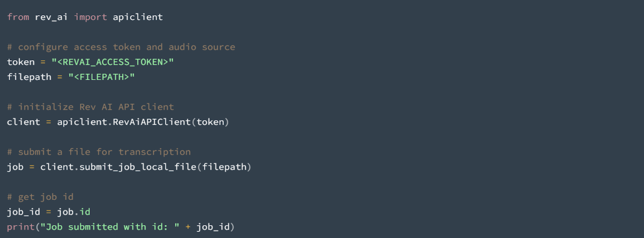
Task: Click the '# get job id' comment
Action: click(40, 197)
